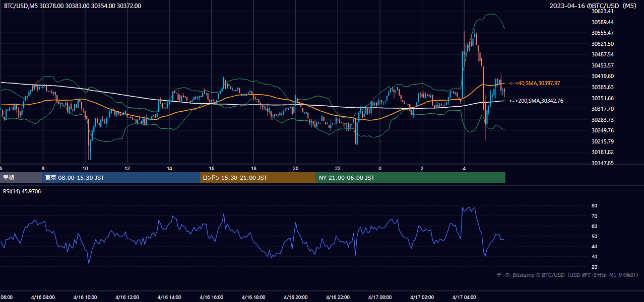Click price axis value 30419.60

coord(603,76)
